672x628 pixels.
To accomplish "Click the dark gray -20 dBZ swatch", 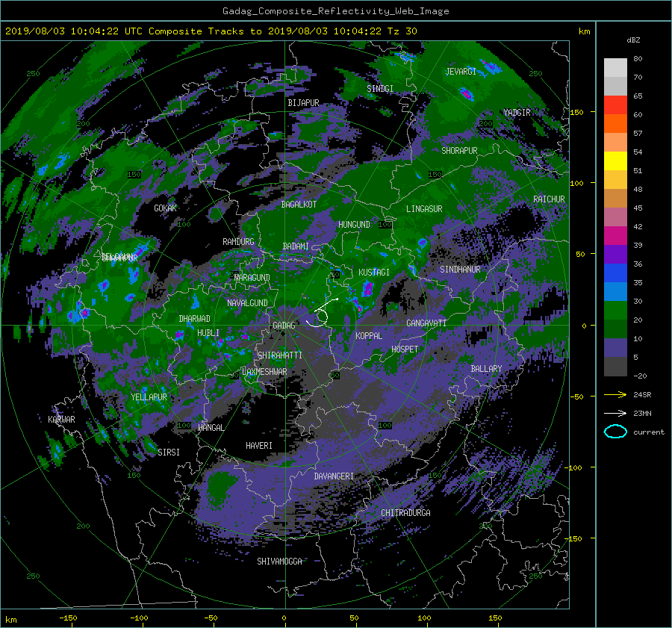I will pyautogui.click(x=615, y=367).
